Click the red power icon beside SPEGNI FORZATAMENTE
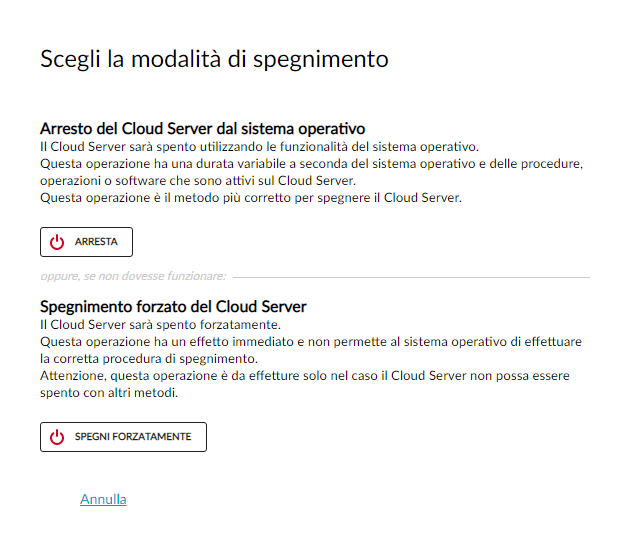This screenshot has width=630, height=549. (57, 437)
